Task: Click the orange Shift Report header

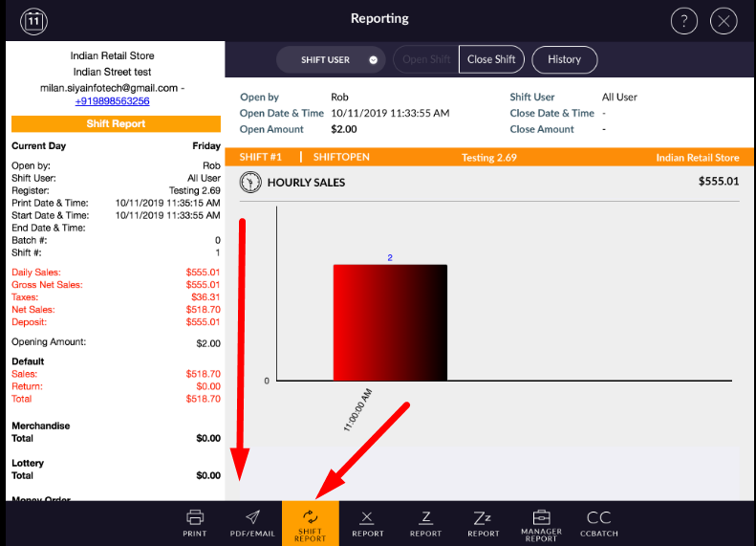Action: (116, 124)
